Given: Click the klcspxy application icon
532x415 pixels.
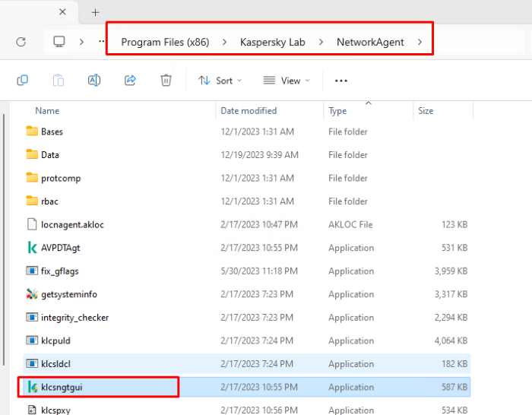Looking at the screenshot, I should click(32, 410).
